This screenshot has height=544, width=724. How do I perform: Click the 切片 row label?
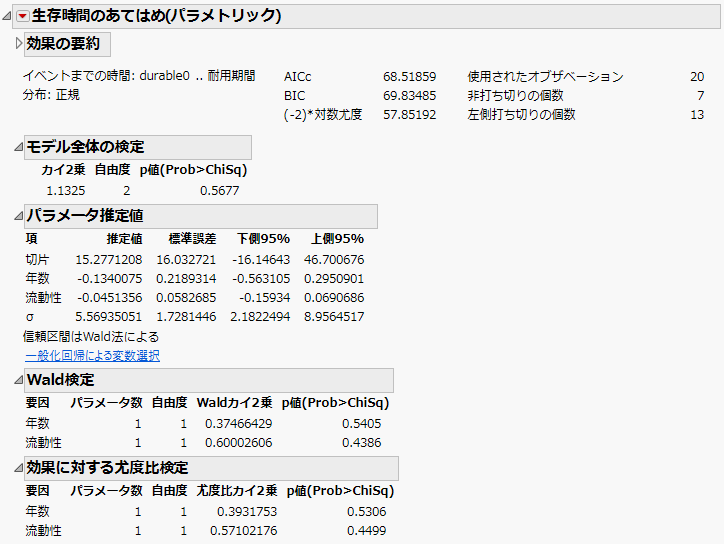[x=37, y=260]
